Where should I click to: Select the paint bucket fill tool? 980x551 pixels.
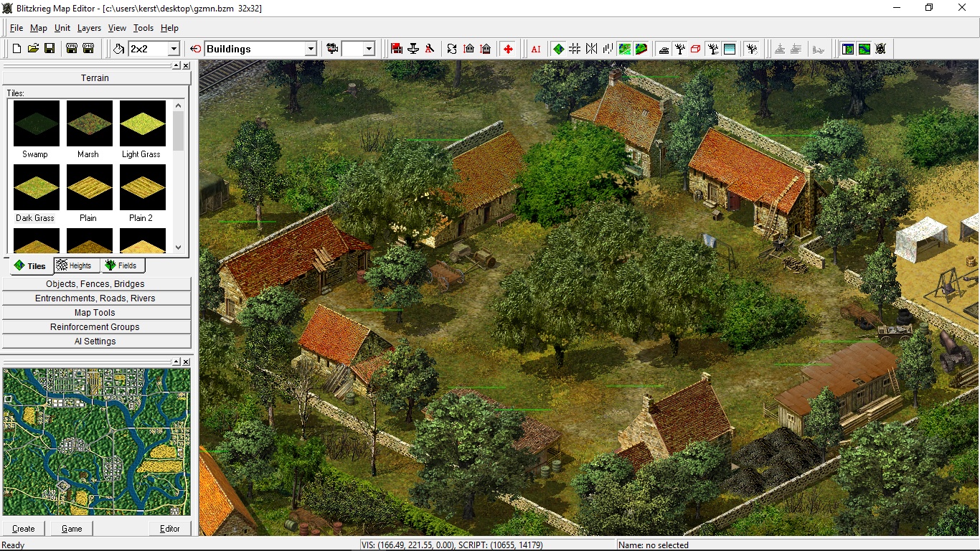(119, 49)
